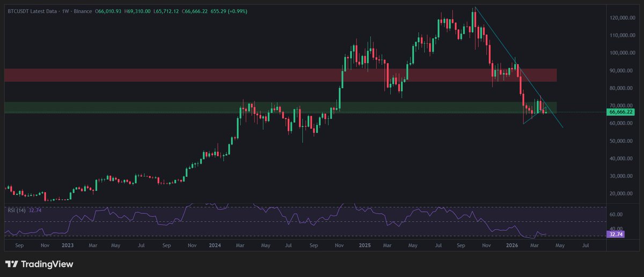Image resolution: width=644 pixels, height=277 pixels.
Task: Click the 2024 label on time axis
Action: click(x=215, y=245)
